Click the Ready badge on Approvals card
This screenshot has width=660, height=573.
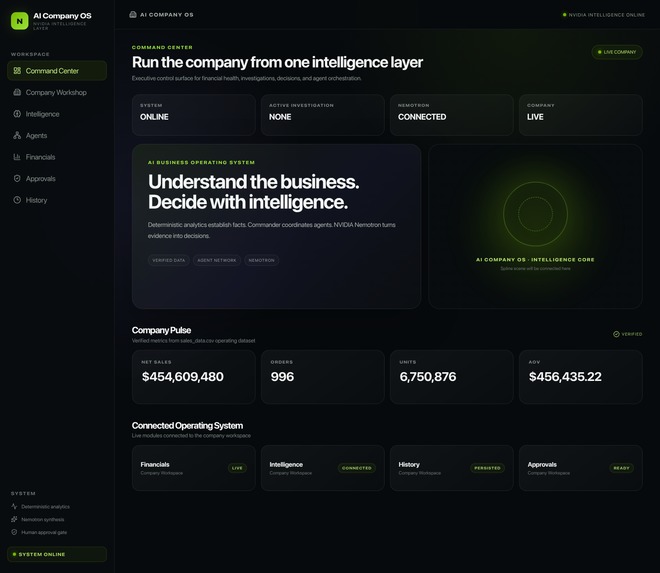point(622,468)
